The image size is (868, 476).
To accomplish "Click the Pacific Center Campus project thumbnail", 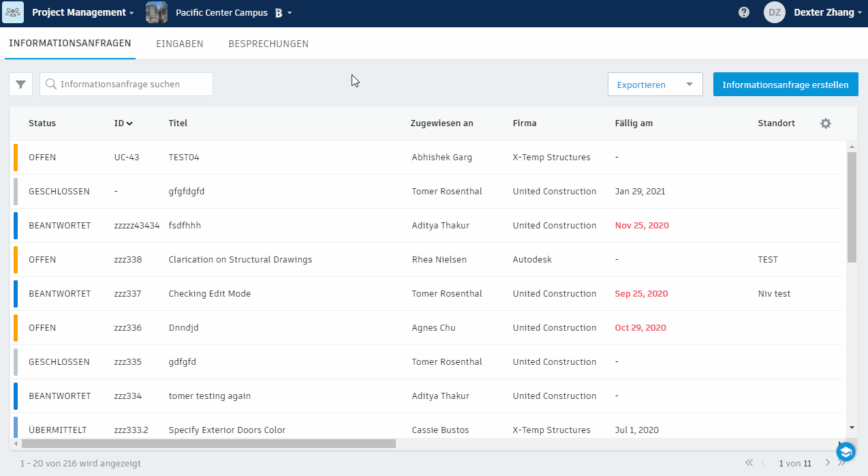I will pos(157,12).
